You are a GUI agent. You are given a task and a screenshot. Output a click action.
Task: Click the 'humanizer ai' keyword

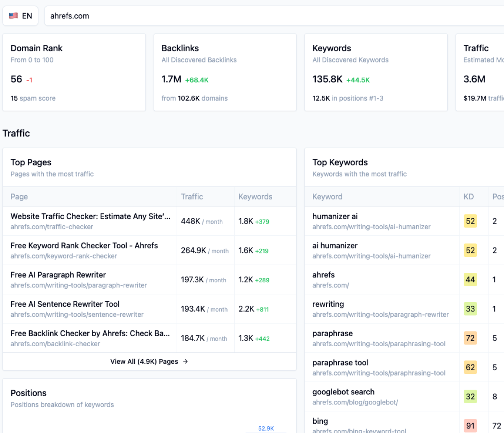point(335,216)
